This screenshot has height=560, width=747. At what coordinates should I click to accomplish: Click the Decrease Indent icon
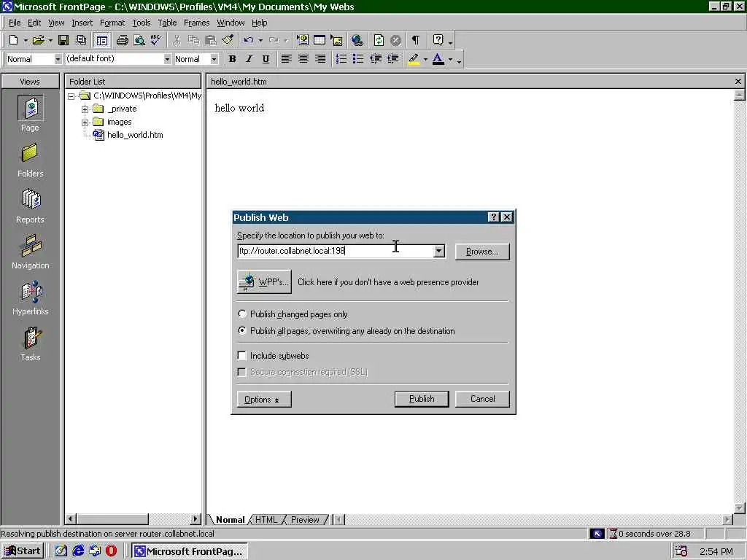click(376, 59)
